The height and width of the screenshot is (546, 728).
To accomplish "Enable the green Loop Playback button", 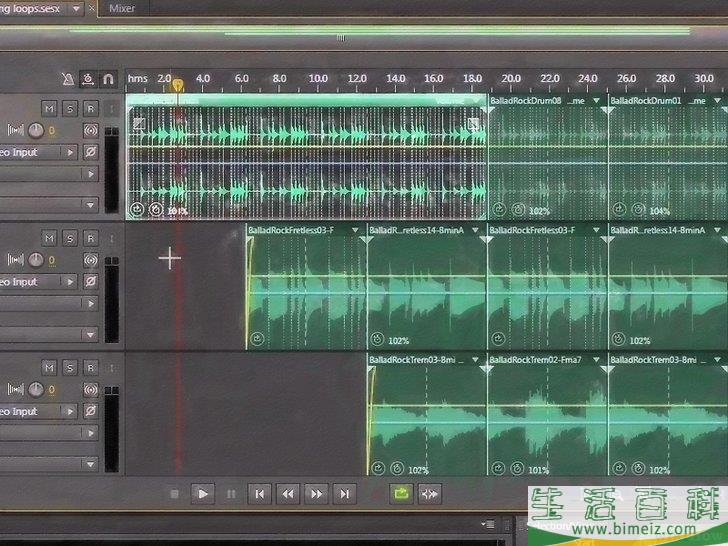I will 401,493.
